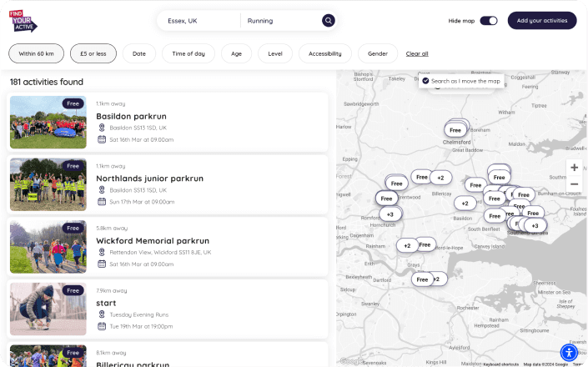This screenshot has width=588, height=367.
Task: Open the Northlands junior parkrun listing
Action: click(149, 178)
